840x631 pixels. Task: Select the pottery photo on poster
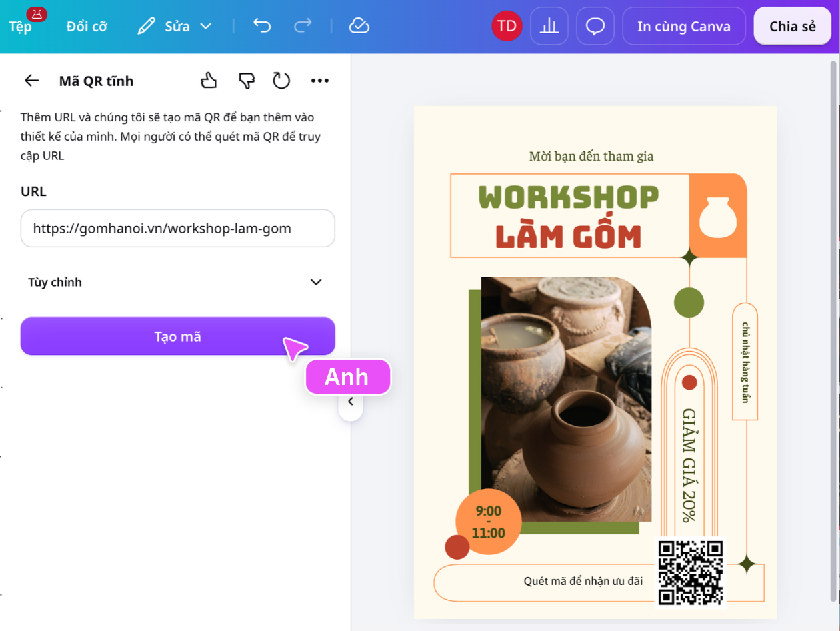click(566, 399)
